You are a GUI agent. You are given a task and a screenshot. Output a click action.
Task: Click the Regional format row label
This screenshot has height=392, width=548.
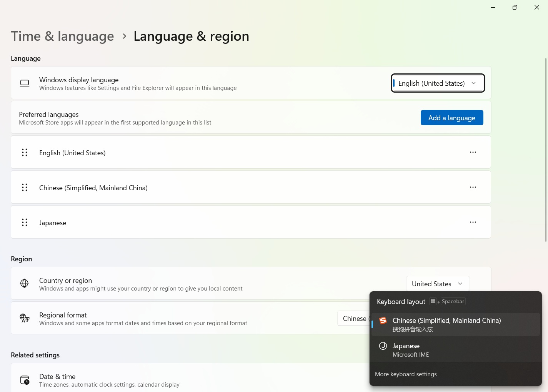pyautogui.click(x=63, y=315)
